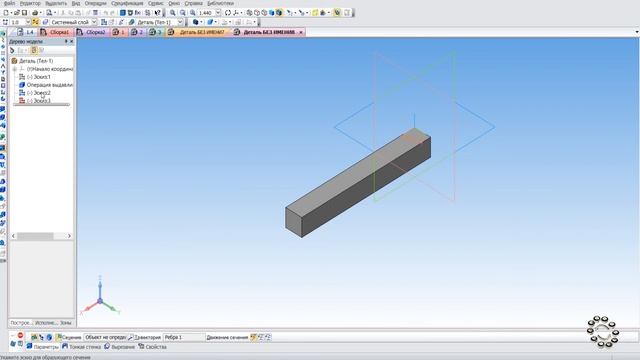This screenshot has width=640, height=360.
Task: Open the Файл menu
Action: [x=9, y=3]
